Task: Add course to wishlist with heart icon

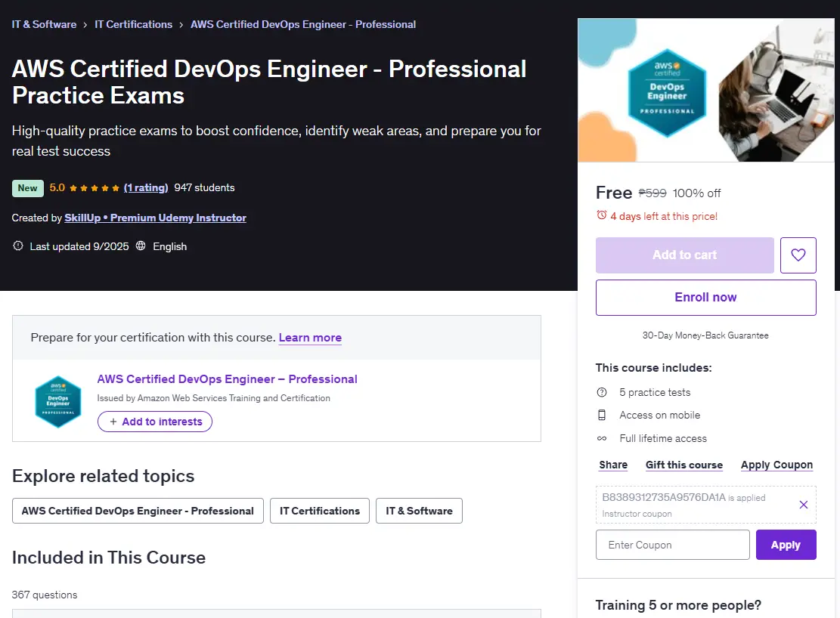Action: (798, 255)
